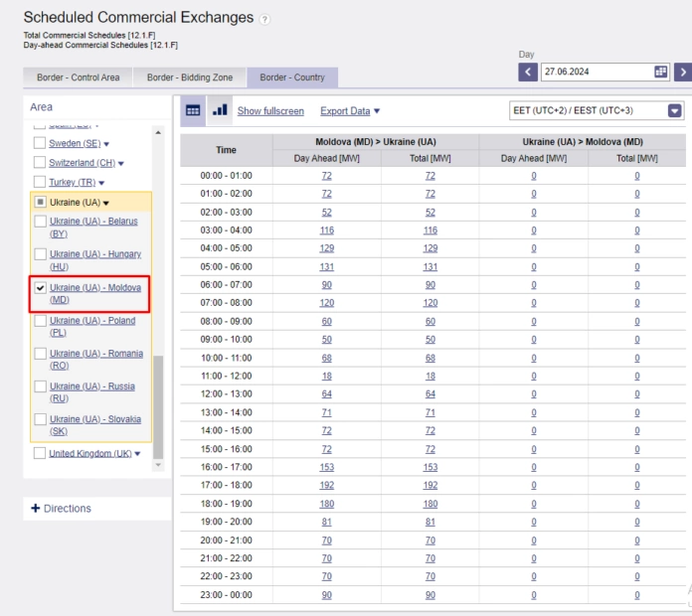Tick the Ukraine - Hungary (HU) checkbox
The image size is (692, 616).
[40, 254]
